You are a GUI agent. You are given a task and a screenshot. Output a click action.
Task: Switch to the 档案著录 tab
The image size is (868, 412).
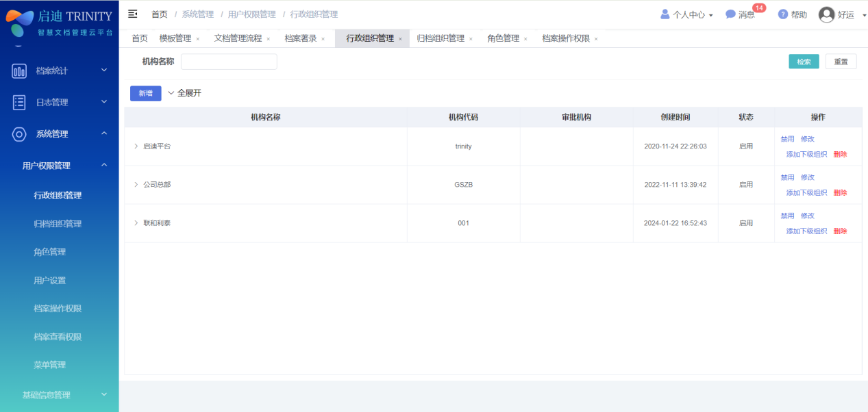click(x=301, y=38)
